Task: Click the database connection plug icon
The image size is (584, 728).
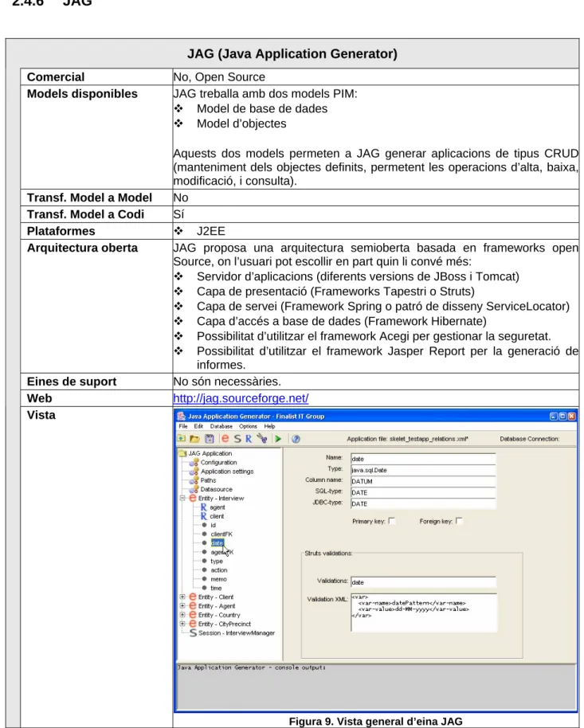Action: pos(262,438)
